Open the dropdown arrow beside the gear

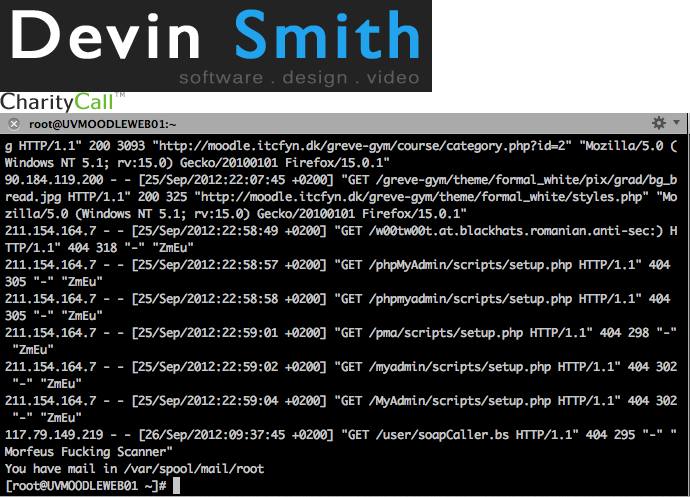coord(673,123)
